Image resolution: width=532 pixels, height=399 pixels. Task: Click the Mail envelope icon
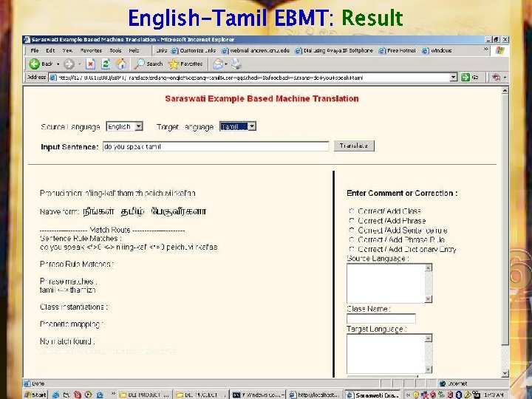pyautogui.click(x=218, y=64)
